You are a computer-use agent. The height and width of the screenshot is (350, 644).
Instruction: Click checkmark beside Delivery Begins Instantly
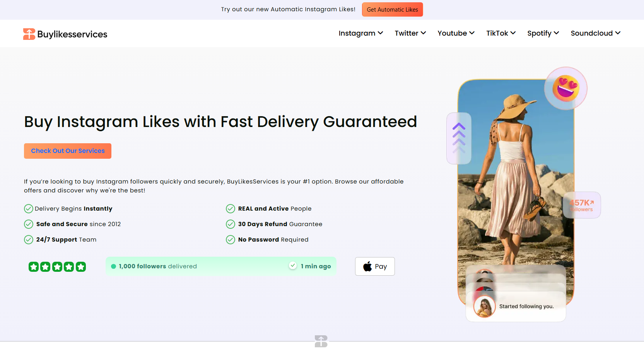(x=29, y=209)
